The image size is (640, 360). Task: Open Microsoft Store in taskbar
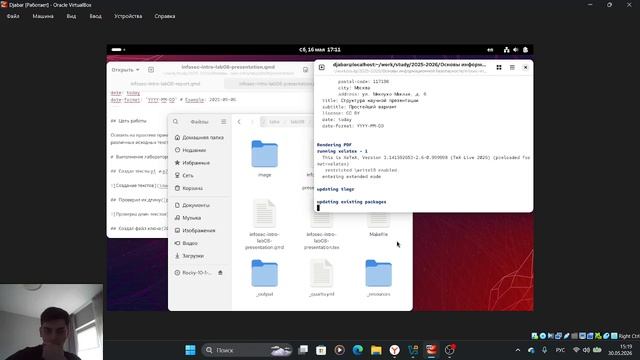321,350
